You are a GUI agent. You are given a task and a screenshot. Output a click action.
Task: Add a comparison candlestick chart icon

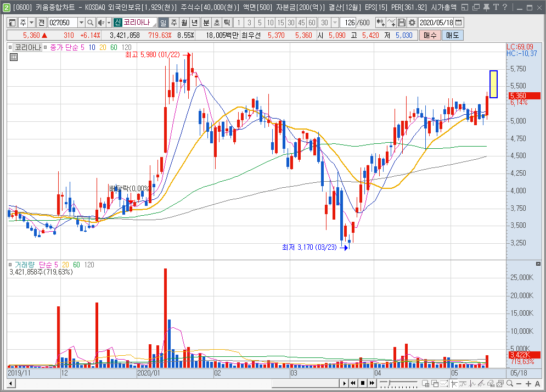point(380,23)
